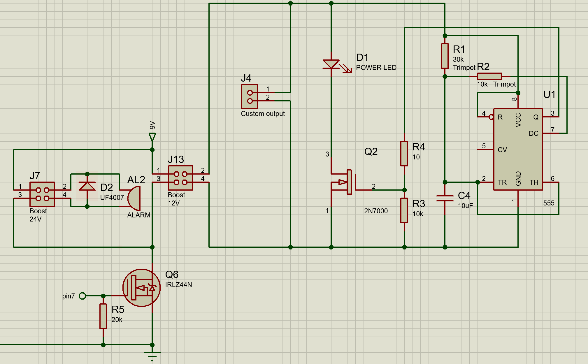Select the J13 Boost 12V connector
The image size is (588, 364).
pos(180,178)
